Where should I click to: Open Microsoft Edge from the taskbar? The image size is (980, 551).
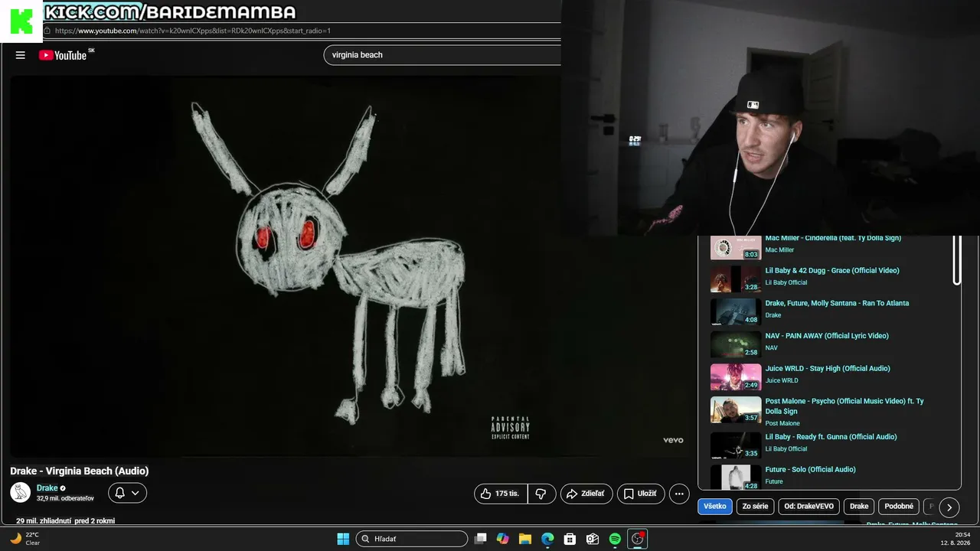pos(547,539)
